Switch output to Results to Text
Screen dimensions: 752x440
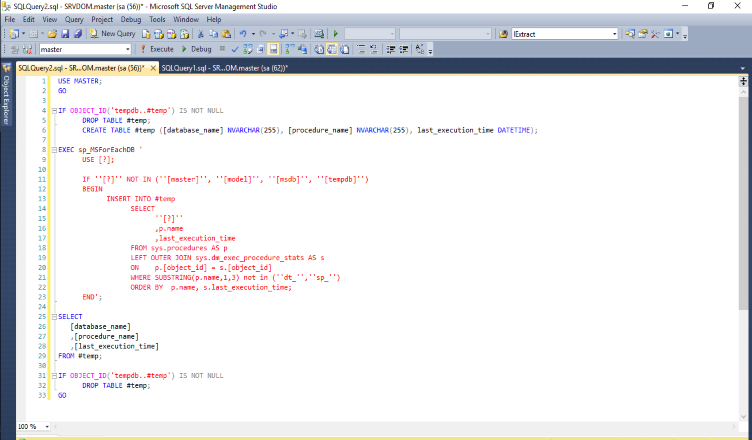point(319,49)
